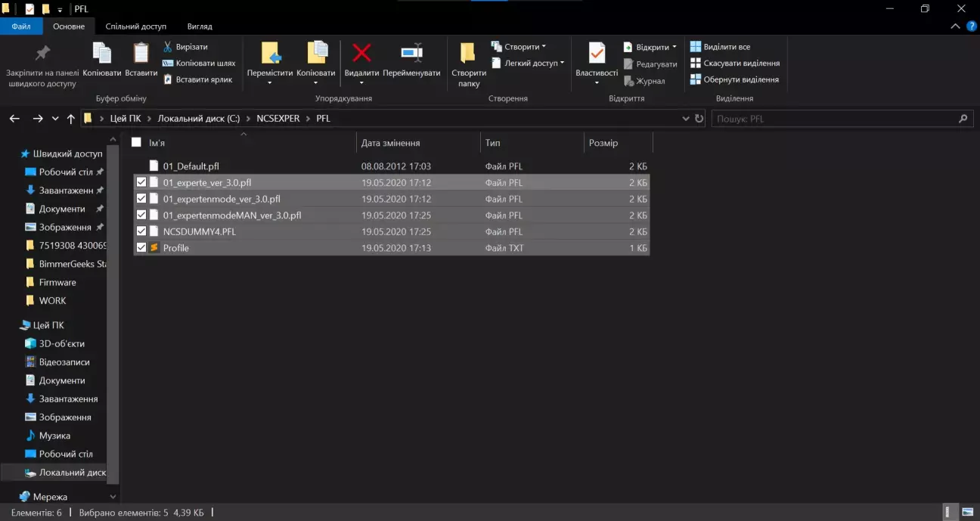Switch to Спільний доступ tab
The height and width of the screenshot is (521, 980).
coord(136,26)
